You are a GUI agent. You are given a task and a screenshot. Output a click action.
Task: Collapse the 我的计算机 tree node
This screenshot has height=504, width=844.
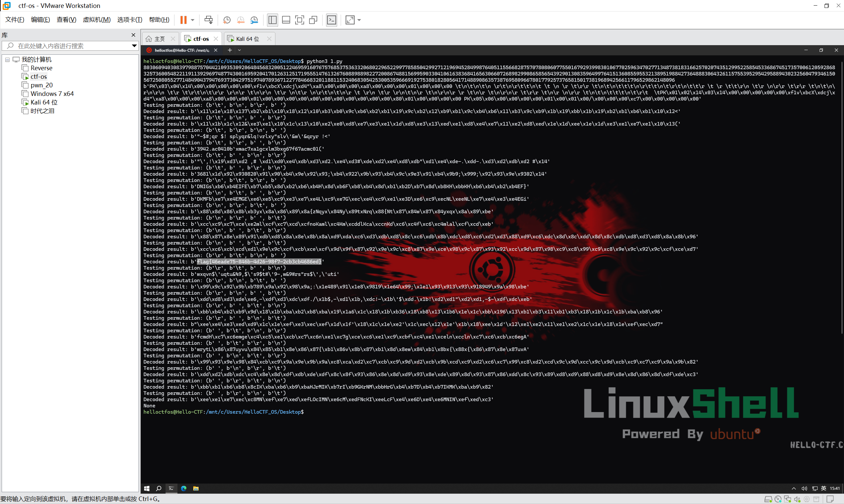click(7, 60)
